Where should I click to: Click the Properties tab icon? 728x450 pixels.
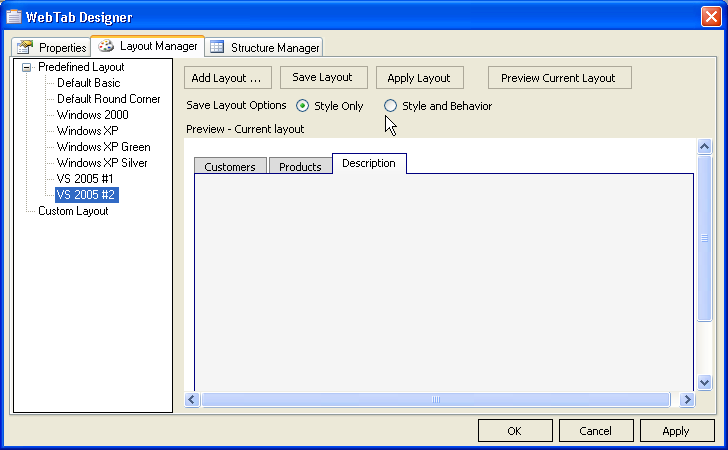point(25,47)
